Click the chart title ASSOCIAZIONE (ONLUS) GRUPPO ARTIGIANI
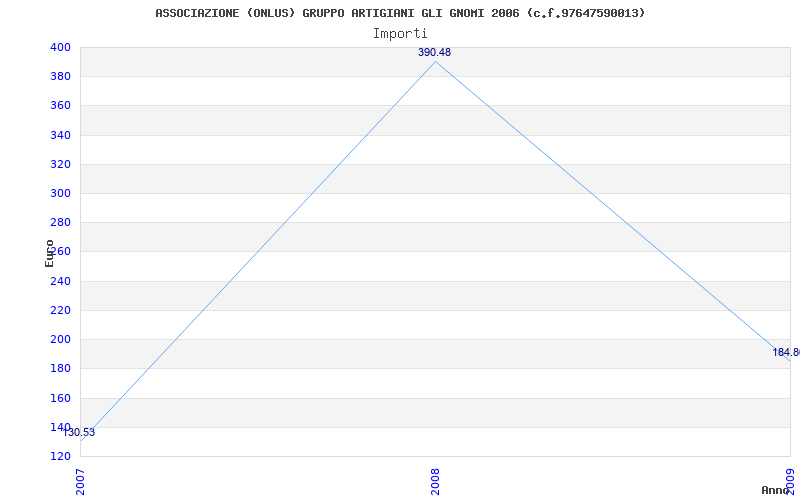The image size is (800, 500). (x=400, y=13)
